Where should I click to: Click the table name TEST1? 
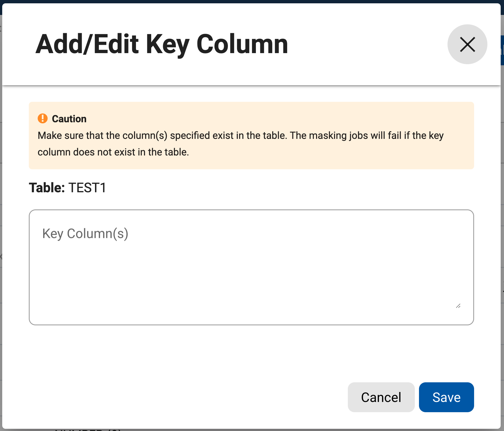[x=87, y=188]
